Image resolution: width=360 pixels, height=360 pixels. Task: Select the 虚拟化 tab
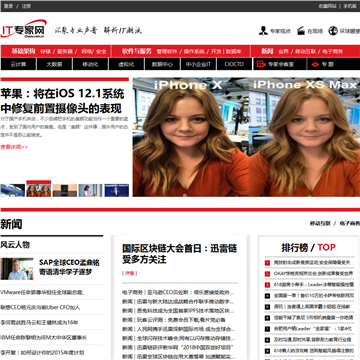[x=126, y=64]
